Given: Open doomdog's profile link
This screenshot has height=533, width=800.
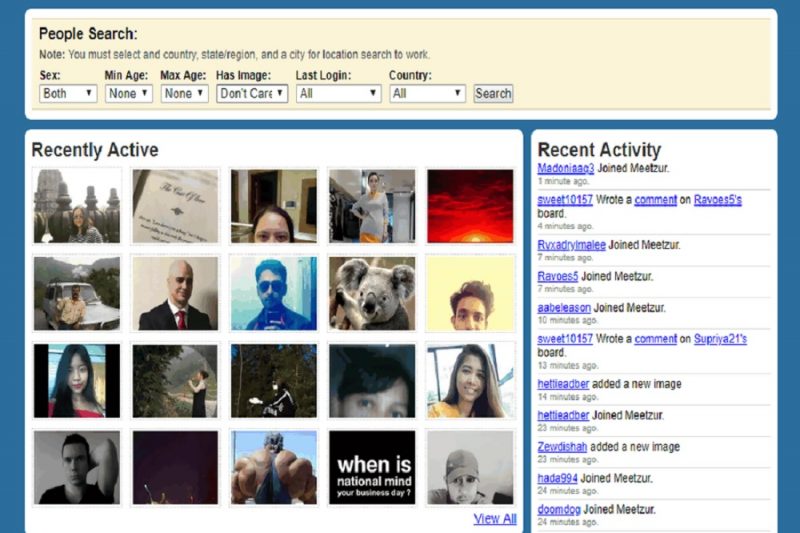Looking at the screenshot, I should pyautogui.click(x=559, y=510).
